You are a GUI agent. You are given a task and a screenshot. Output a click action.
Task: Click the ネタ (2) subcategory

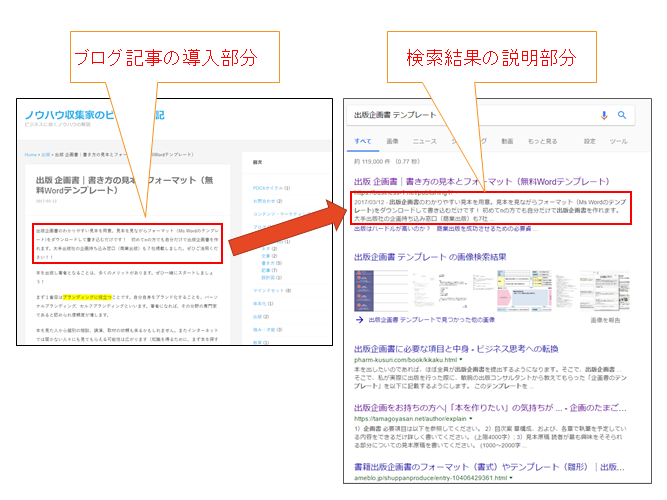pyautogui.click(x=269, y=249)
